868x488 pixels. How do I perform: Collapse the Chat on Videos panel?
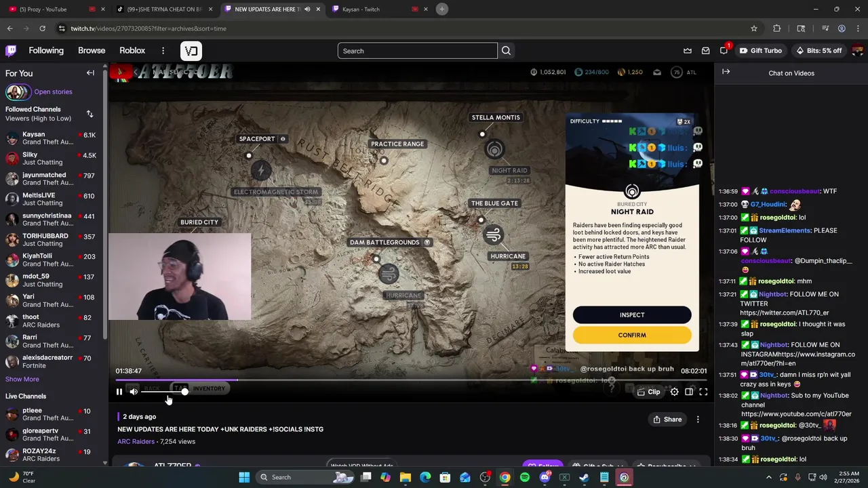(726, 72)
